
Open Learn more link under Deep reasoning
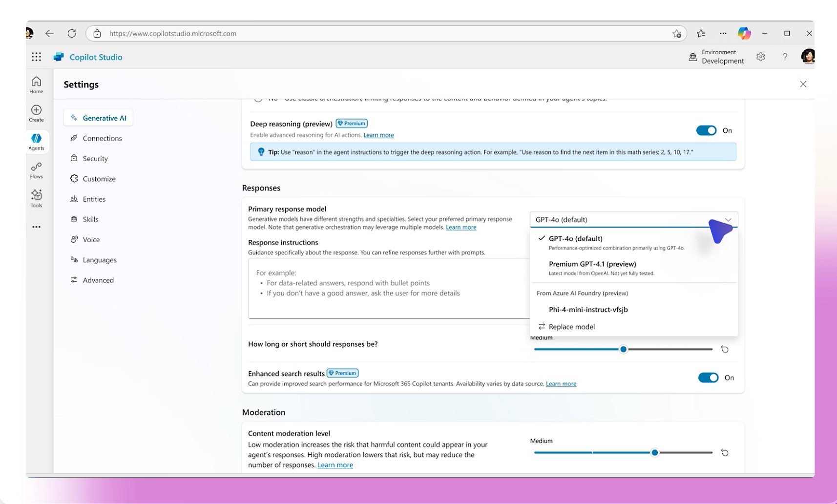[x=378, y=135]
